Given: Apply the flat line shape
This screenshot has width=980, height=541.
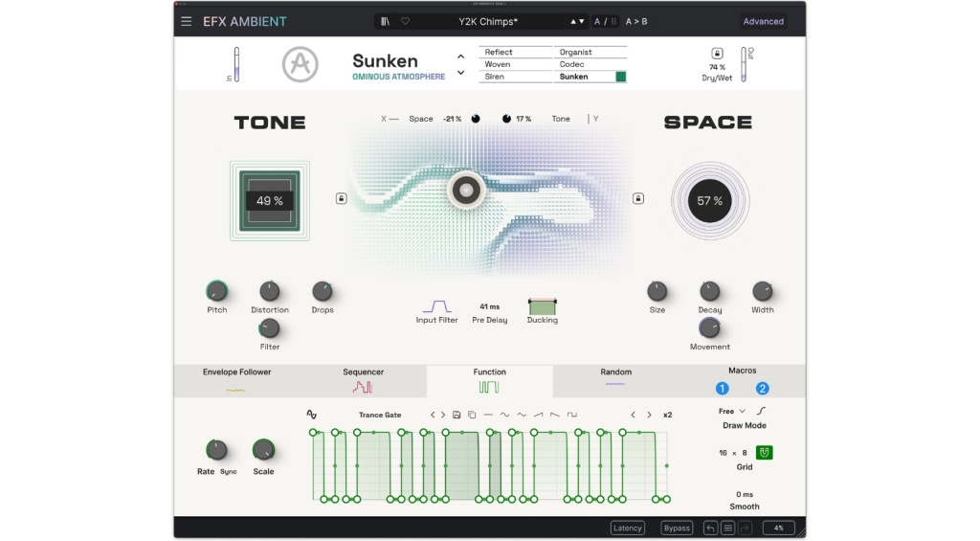Looking at the screenshot, I should point(488,415).
